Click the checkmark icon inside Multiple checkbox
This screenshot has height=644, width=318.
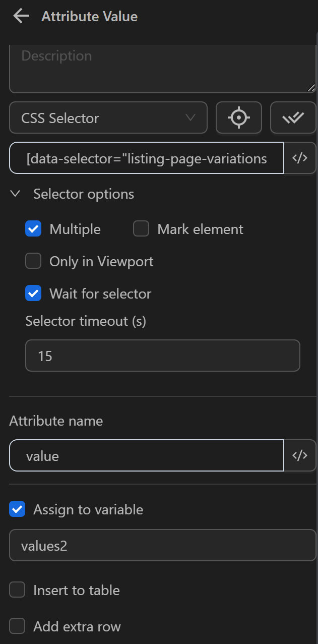point(33,228)
